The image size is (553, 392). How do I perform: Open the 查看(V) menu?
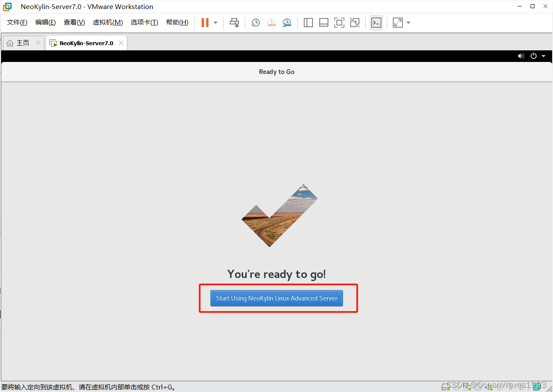click(x=74, y=22)
